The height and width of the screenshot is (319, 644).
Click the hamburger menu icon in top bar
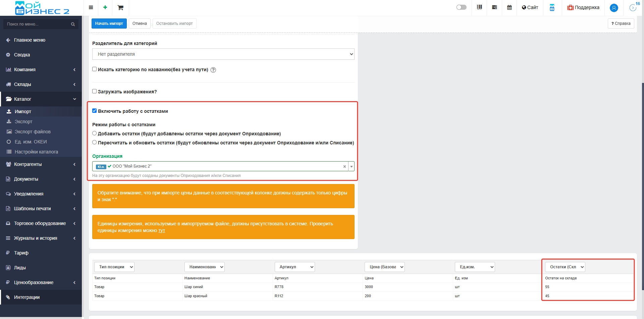(x=91, y=7)
